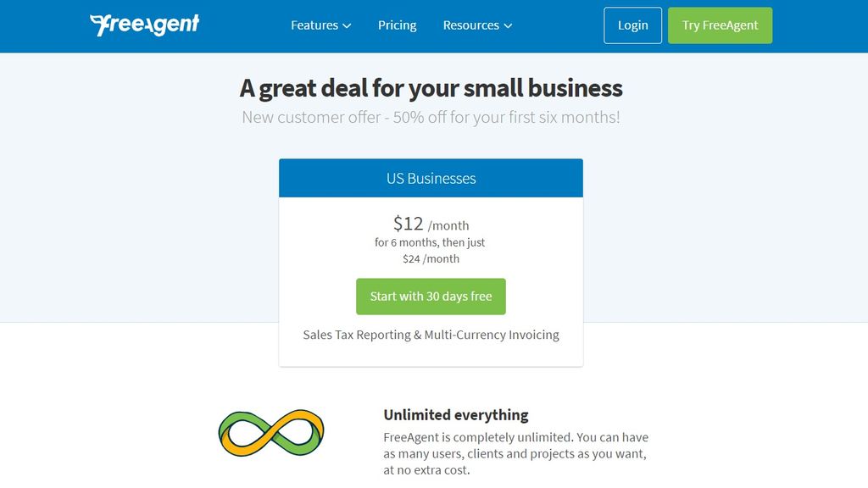The height and width of the screenshot is (488, 868).
Task: Click the Resources dropdown chevron
Action: (x=508, y=25)
